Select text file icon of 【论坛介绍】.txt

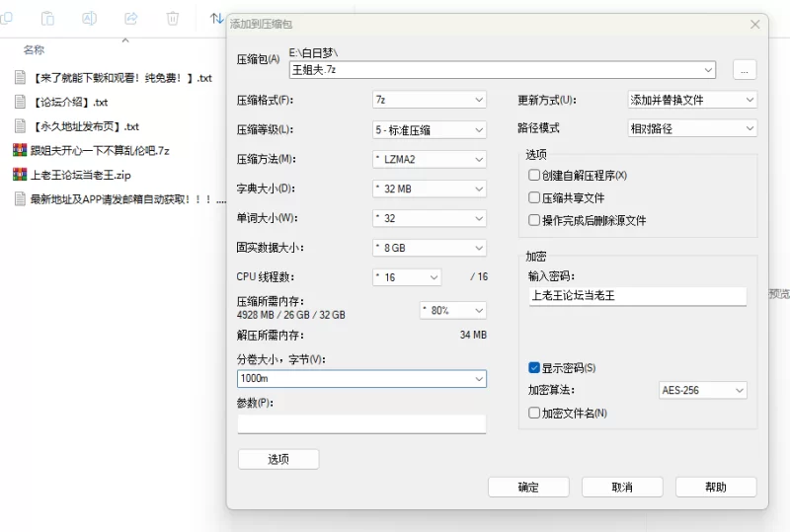click(20, 102)
